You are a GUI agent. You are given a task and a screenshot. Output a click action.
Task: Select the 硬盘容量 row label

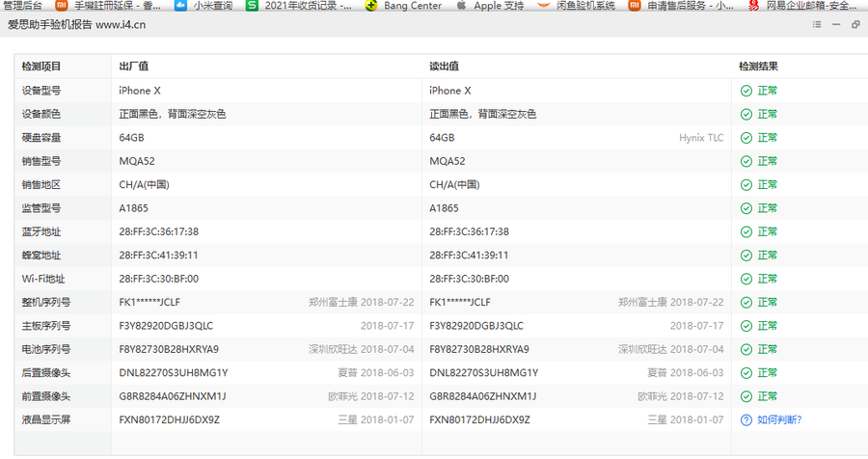click(41, 138)
